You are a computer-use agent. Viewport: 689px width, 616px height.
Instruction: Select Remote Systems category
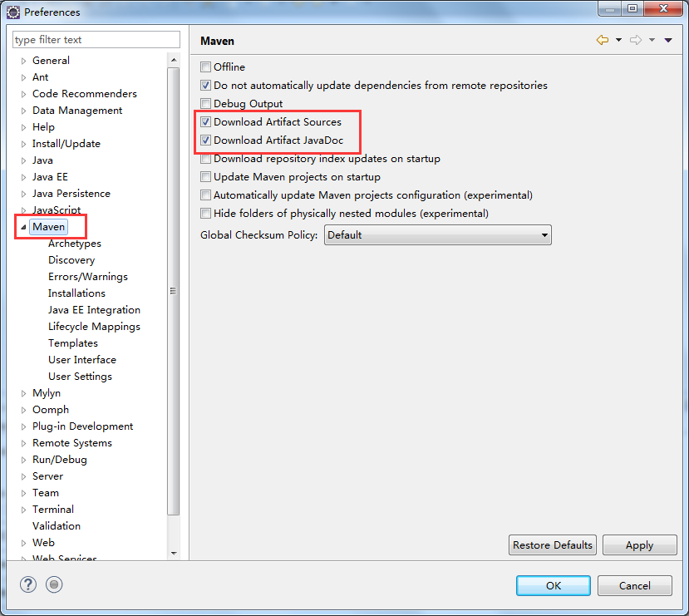(72, 443)
